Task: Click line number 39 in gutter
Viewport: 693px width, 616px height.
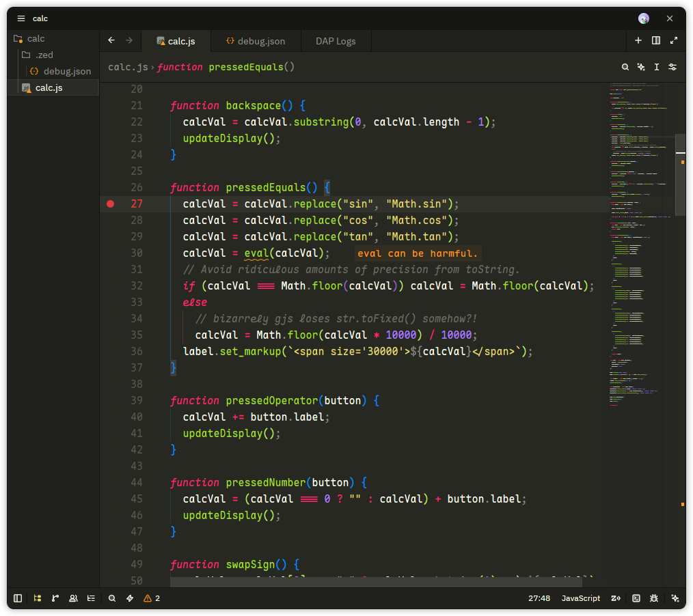Action: click(137, 400)
